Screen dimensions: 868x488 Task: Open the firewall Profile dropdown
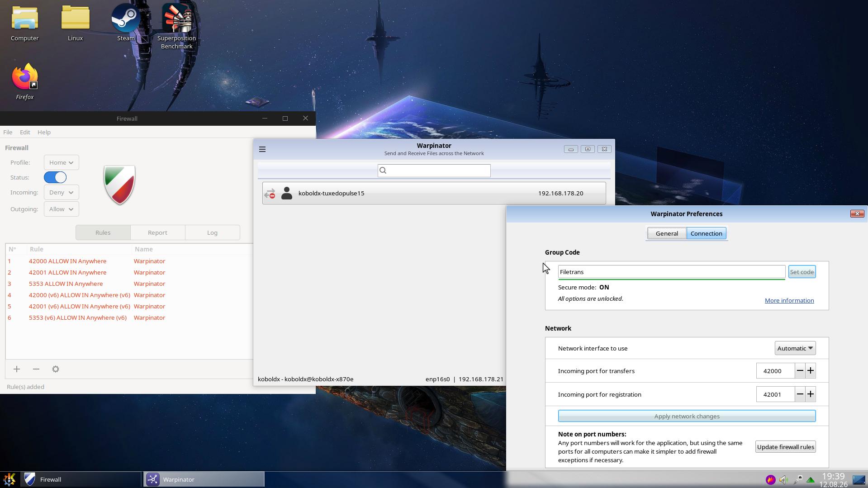pos(61,162)
